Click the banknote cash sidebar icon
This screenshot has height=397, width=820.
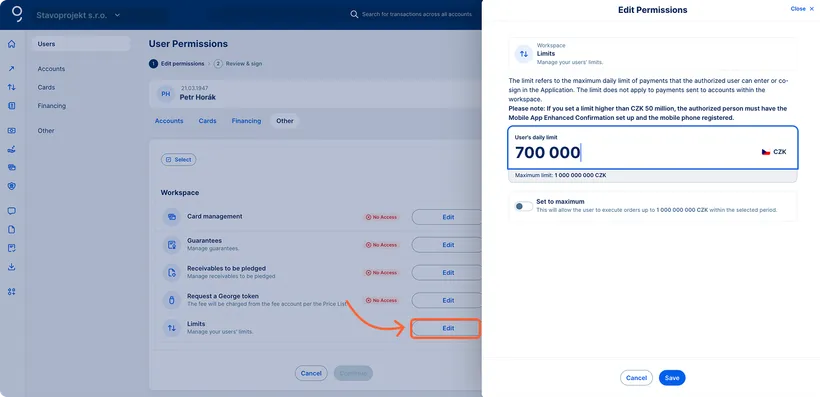12,131
